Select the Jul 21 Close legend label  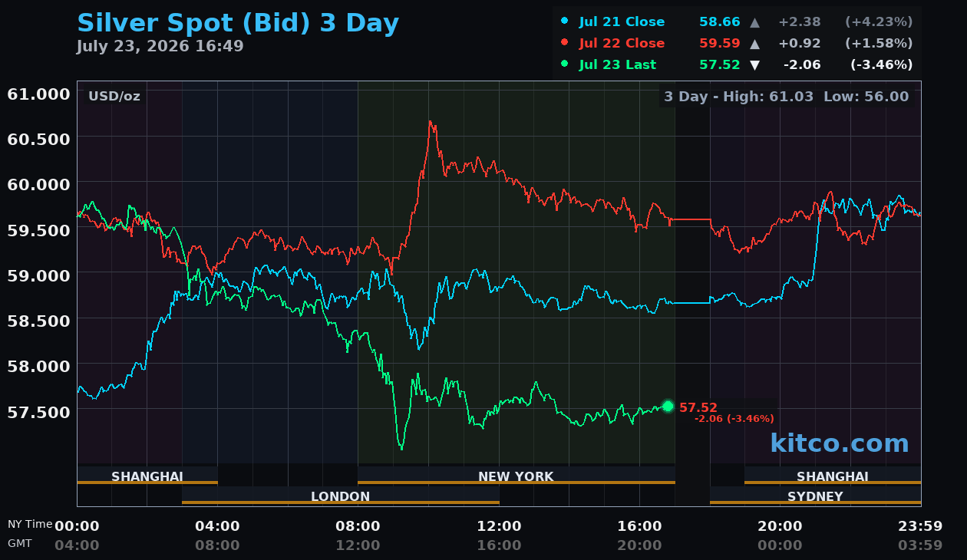click(622, 22)
